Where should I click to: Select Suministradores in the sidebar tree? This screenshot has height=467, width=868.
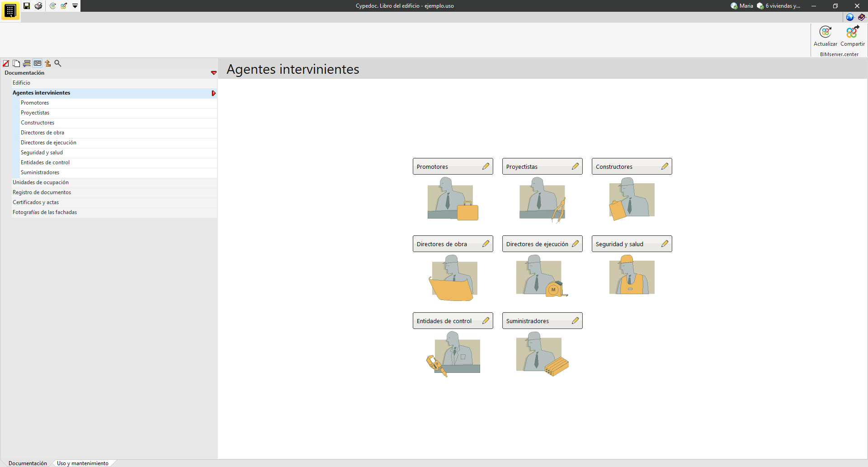[118, 172]
